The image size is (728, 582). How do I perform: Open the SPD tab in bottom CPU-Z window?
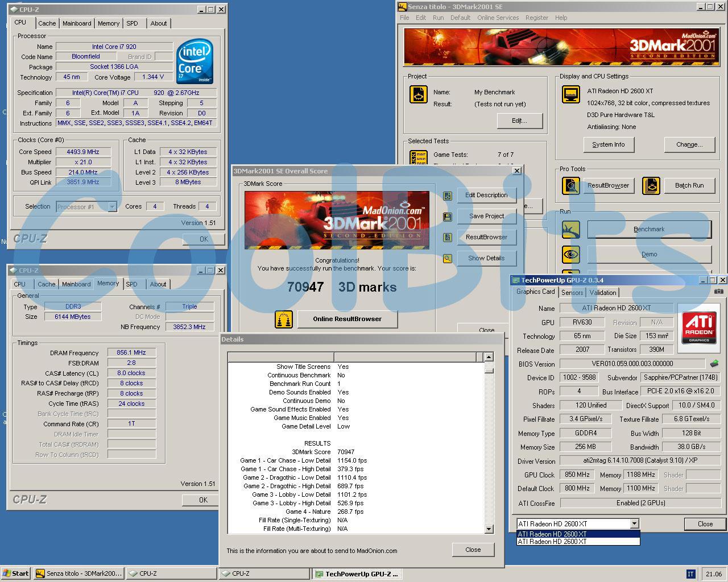[x=131, y=284]
